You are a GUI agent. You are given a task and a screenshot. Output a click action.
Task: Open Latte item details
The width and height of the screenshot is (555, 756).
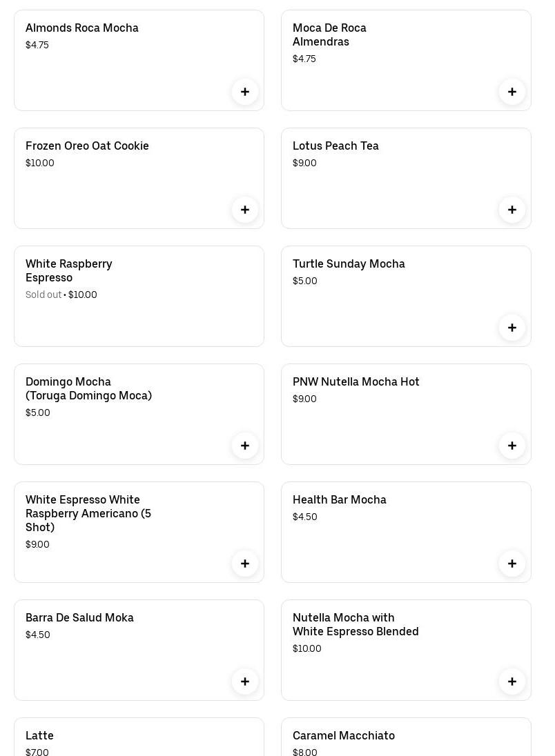coord(138,738)
